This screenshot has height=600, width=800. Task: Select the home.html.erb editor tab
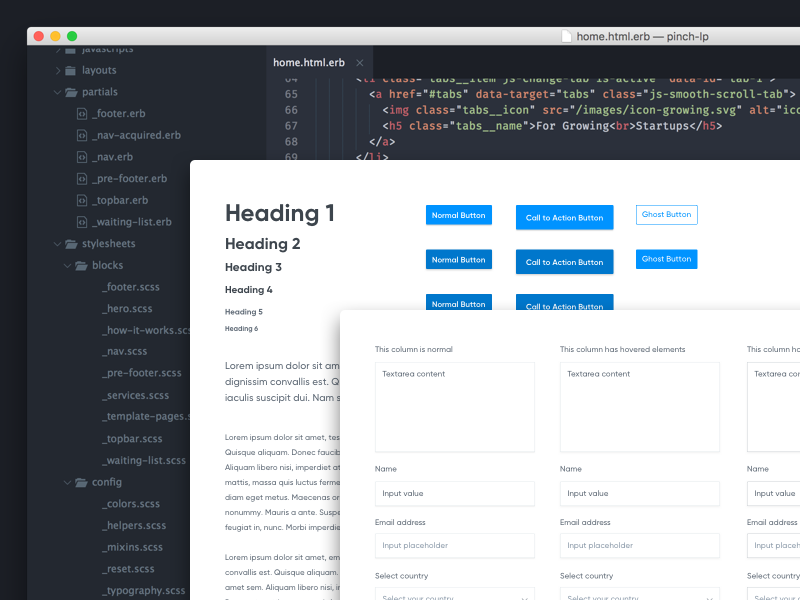pyautogui.click(x=310, y=61)
